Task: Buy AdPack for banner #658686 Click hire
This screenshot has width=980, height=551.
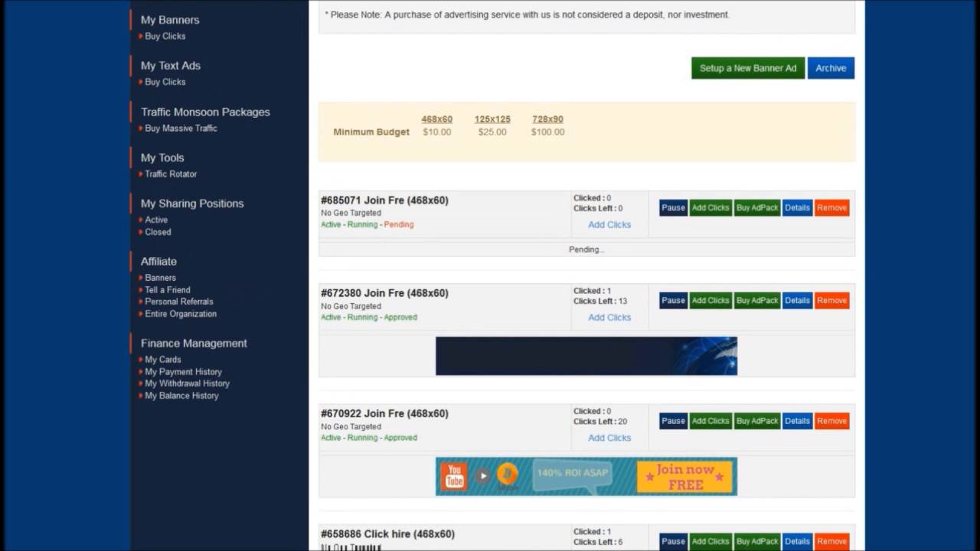Action: point(757,541)
